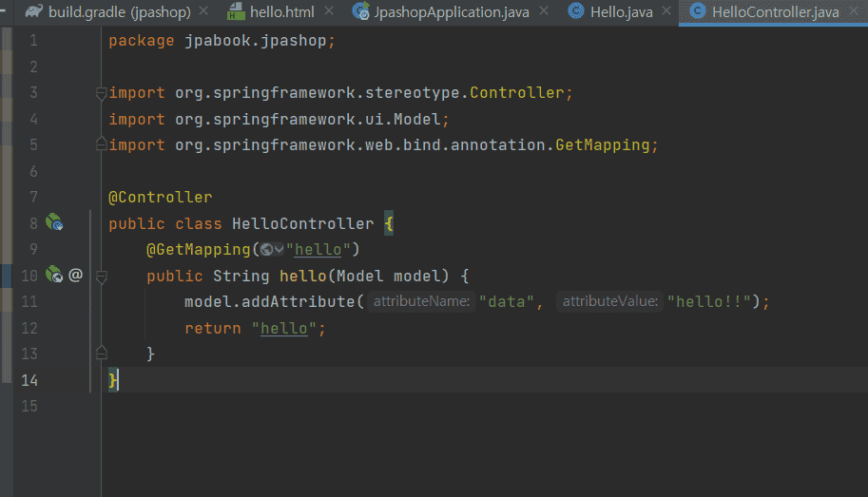Click fold end marker at method closing brace
868x497 pixels.
pyautogui.click(x=101, y=354)
